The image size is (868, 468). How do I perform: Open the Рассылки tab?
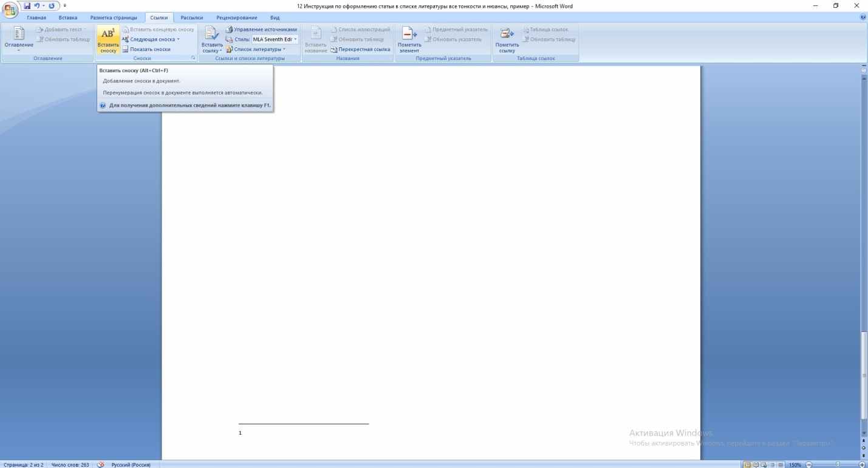(191, 18)
